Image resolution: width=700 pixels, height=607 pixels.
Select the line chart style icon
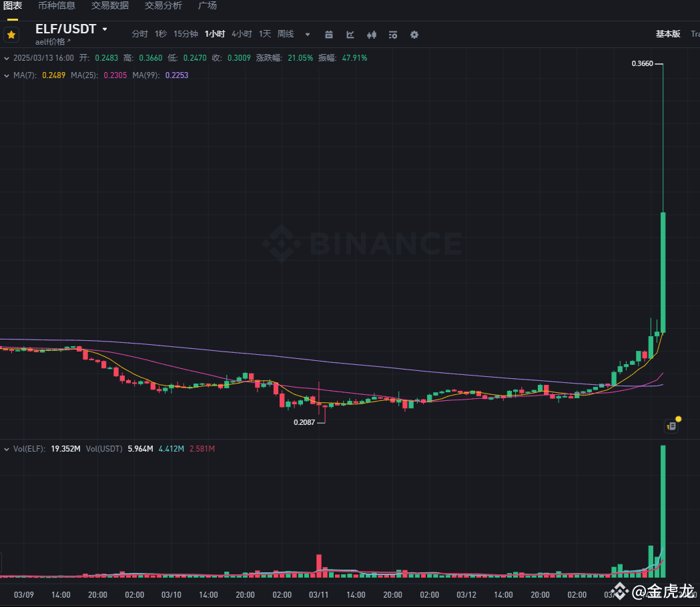click(x=350, y=34)
